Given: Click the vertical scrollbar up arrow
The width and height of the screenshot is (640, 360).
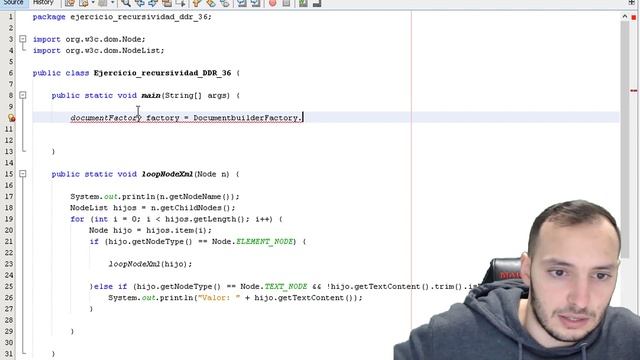Looking at the screenshot, I should coord(624,17).
